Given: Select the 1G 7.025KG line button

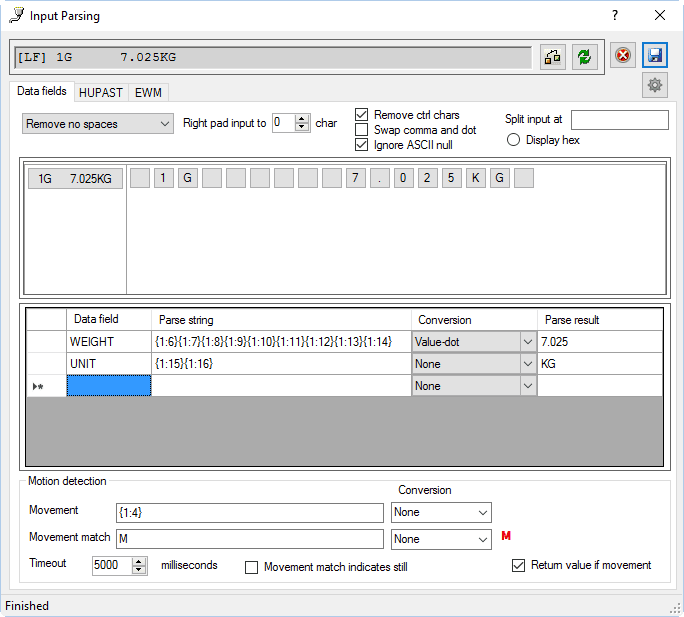Looking at the screenshot, I should click(x=75, y=178).
